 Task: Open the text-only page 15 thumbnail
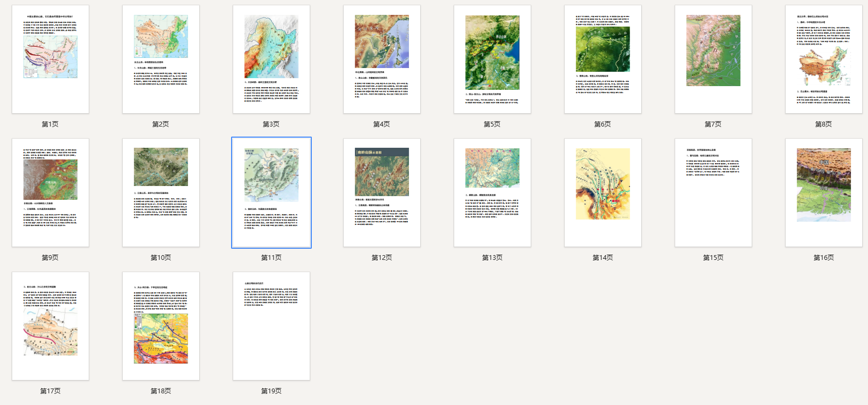point(713,192)
